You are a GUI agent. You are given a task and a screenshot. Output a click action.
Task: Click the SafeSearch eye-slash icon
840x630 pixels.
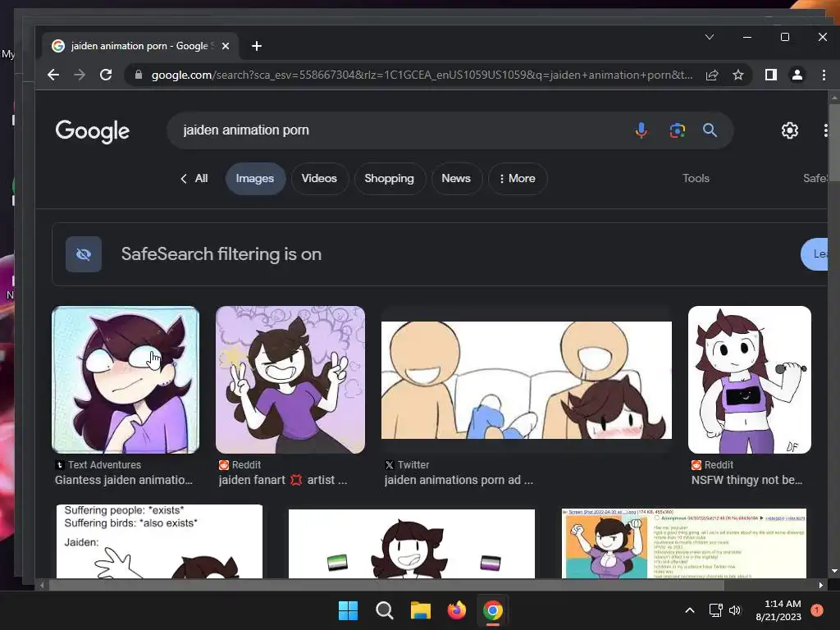(84, 254)
